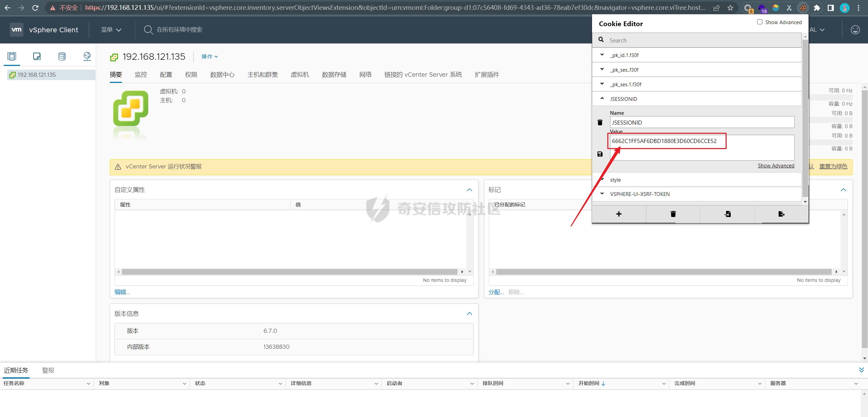
Task: Click the feedback smiley face icon
Action: [x=855, y=30]
